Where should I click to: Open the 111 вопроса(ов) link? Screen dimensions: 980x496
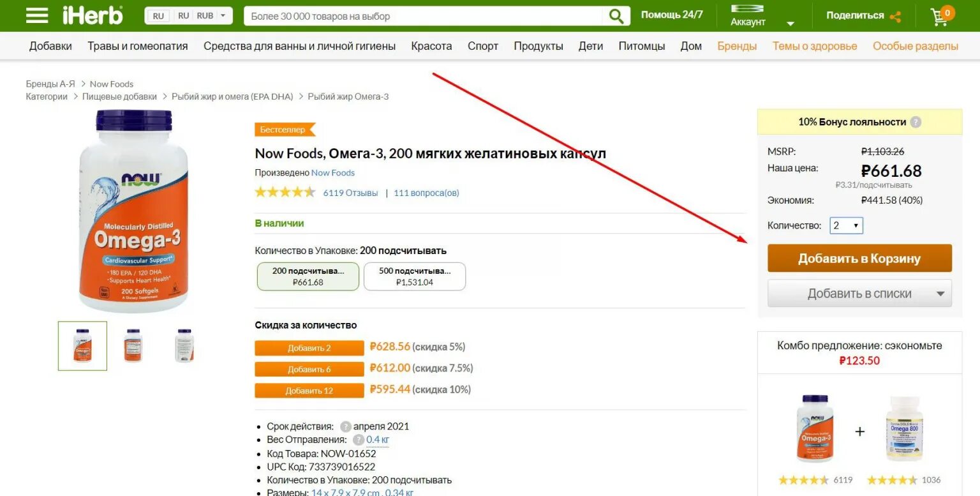click(x=426, y=193)
